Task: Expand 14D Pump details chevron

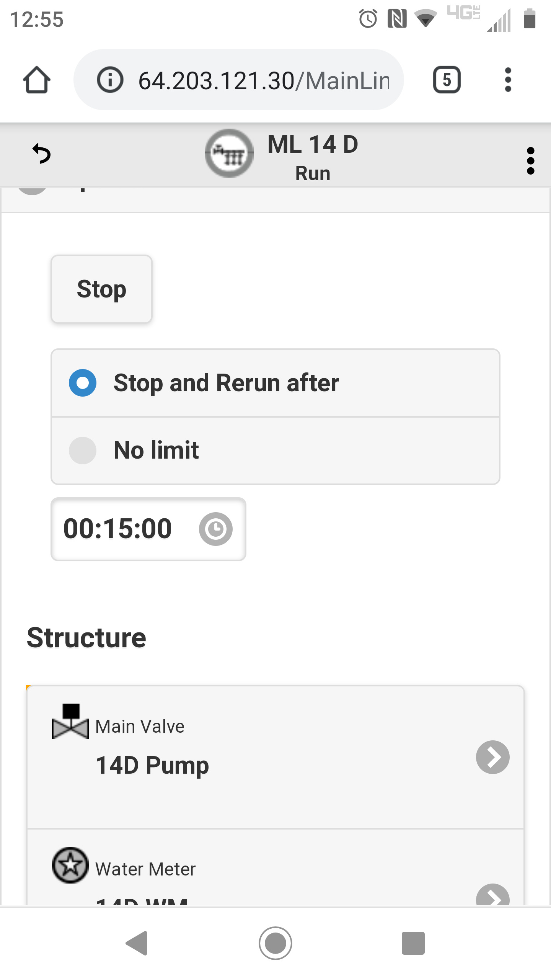Action: (x=493, y=757)
